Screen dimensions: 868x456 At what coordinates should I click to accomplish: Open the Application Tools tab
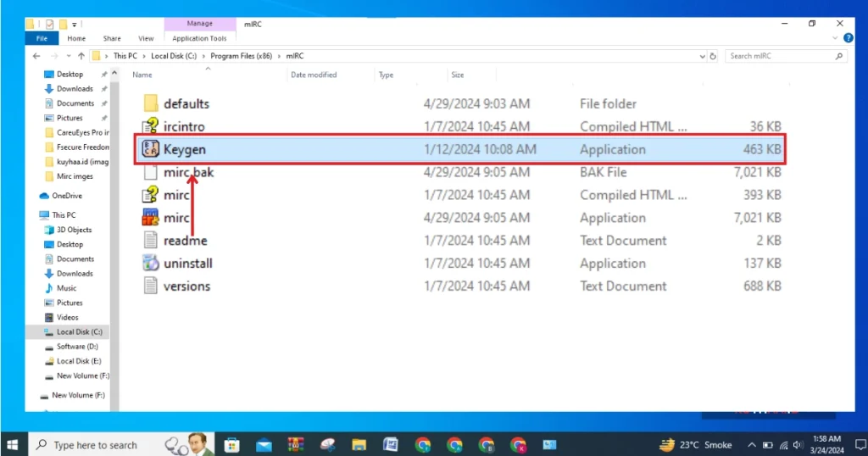(199, 38)
